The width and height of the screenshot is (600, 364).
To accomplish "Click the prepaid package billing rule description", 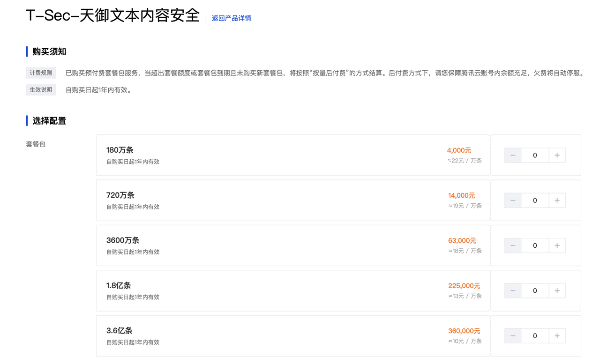I will click(326, 73).
